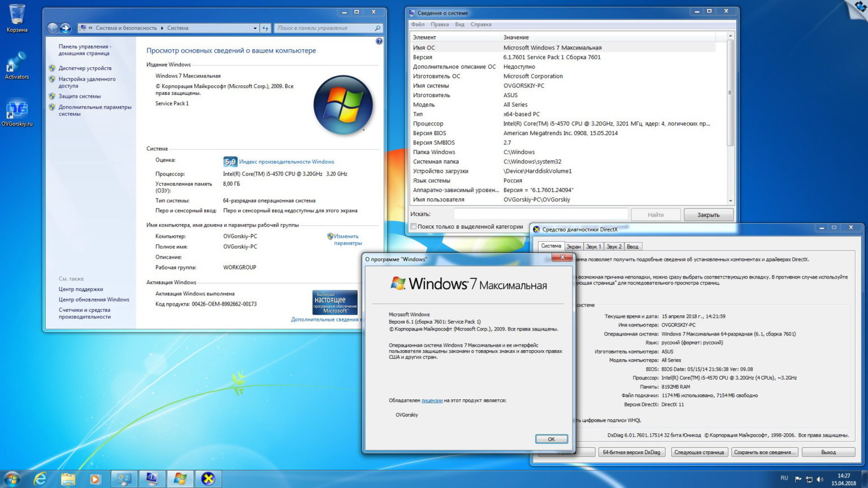Screen dimensions: 868x488
Task: Open Настройка удаленного доступа link
Action: [x=87, y=82]
